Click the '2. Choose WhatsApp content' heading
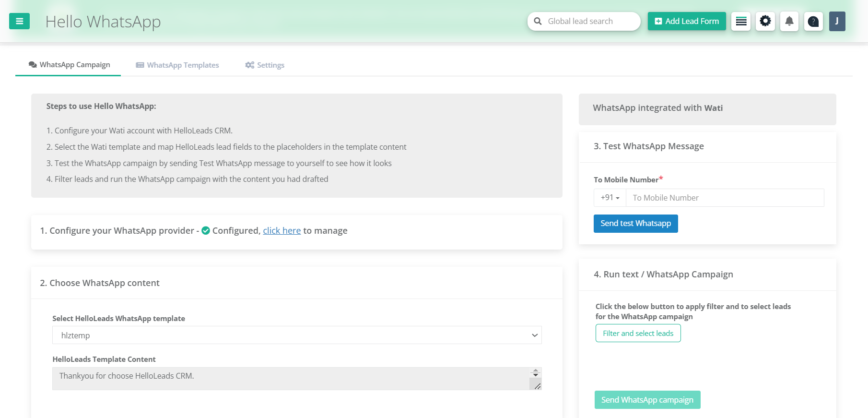The width and height of the screenshot is (868, 418). pos(100,283)
